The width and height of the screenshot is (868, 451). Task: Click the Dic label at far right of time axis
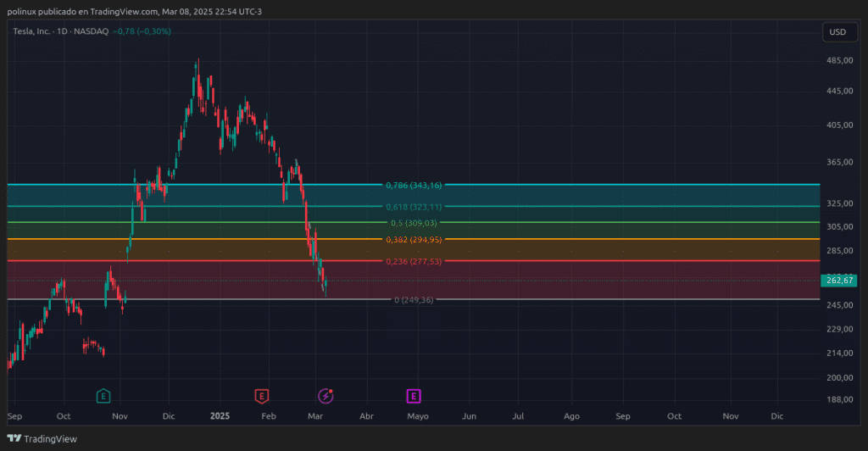pyautogui.click(x=777, y=416)
